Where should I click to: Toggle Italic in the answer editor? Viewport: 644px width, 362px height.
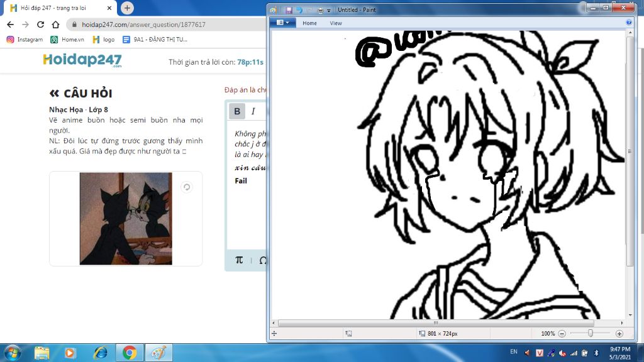coord(253,111)
